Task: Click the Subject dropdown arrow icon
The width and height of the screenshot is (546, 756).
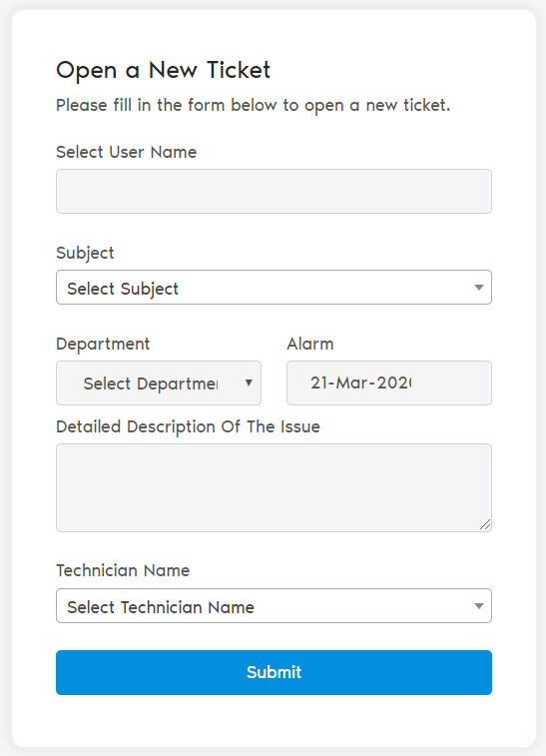Action: (478, 288)
